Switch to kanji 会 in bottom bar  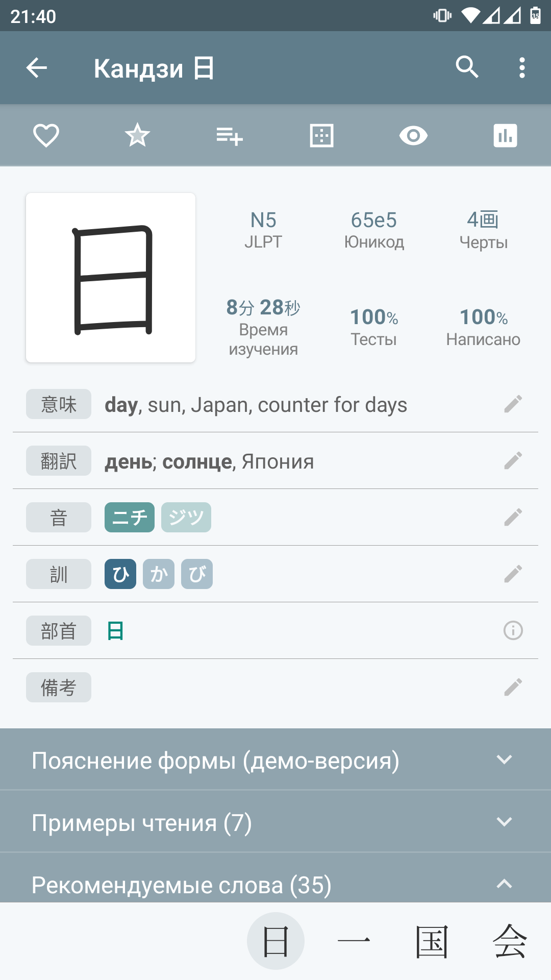(x=510, y=941)
